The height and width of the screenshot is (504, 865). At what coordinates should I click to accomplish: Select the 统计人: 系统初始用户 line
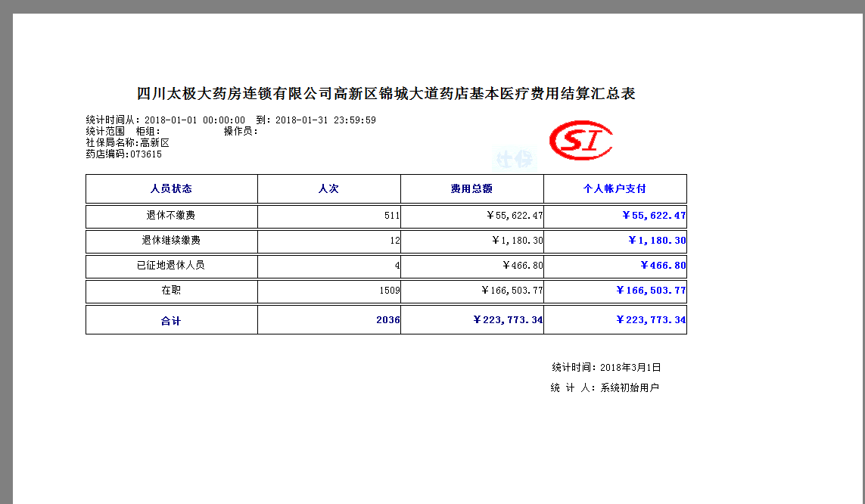tap(605, 387)
